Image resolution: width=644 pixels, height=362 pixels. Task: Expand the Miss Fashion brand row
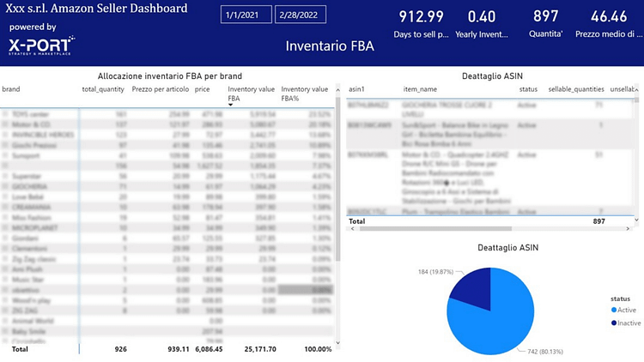[5, 217]
